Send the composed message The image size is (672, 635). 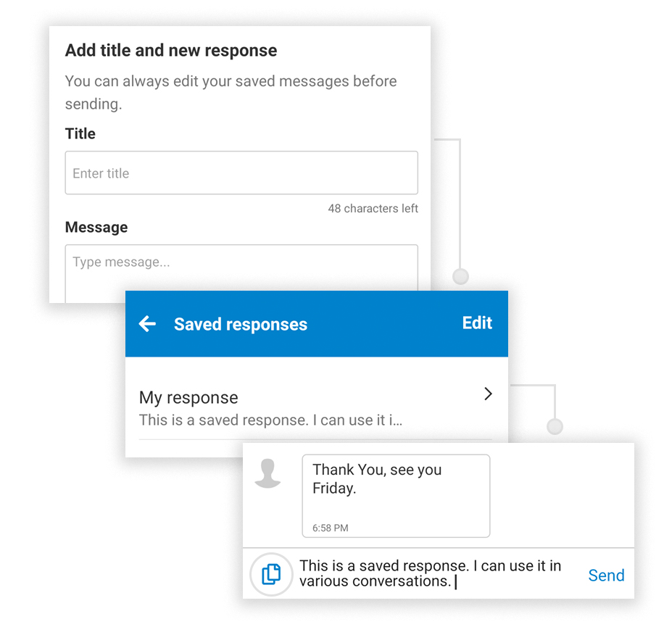[606, 576]
